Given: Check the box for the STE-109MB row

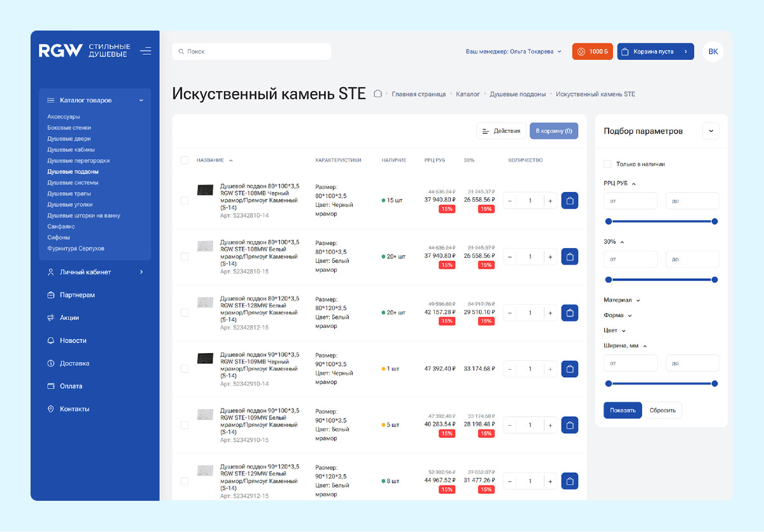Looking at the screenshot, I should point(185,368).
